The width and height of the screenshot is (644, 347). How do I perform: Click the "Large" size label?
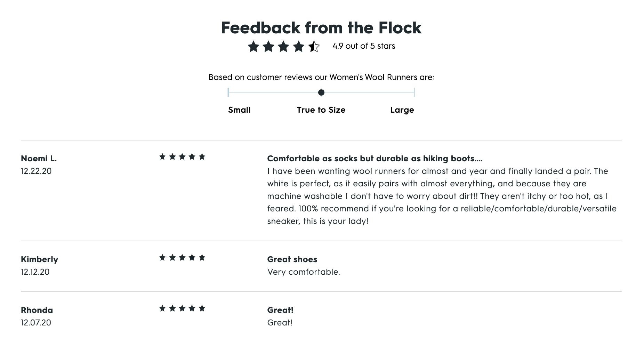tap(402, 110)
